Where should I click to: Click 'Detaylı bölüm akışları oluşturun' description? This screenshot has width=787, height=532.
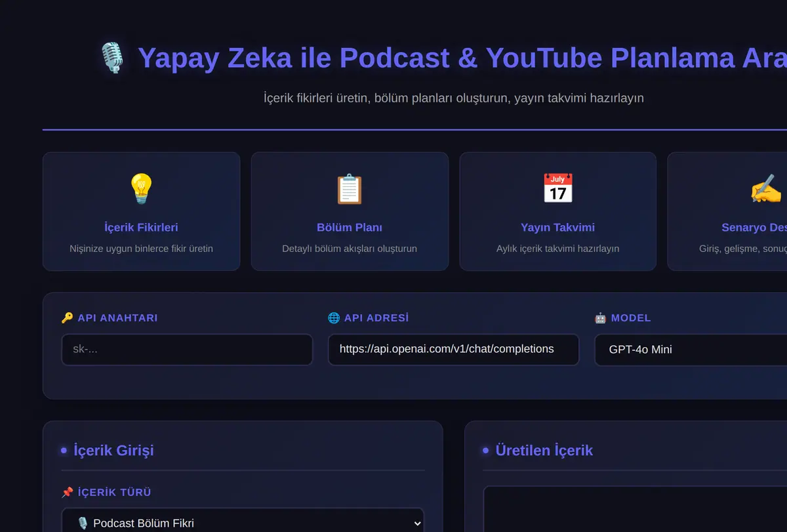[x=350, y=249]
